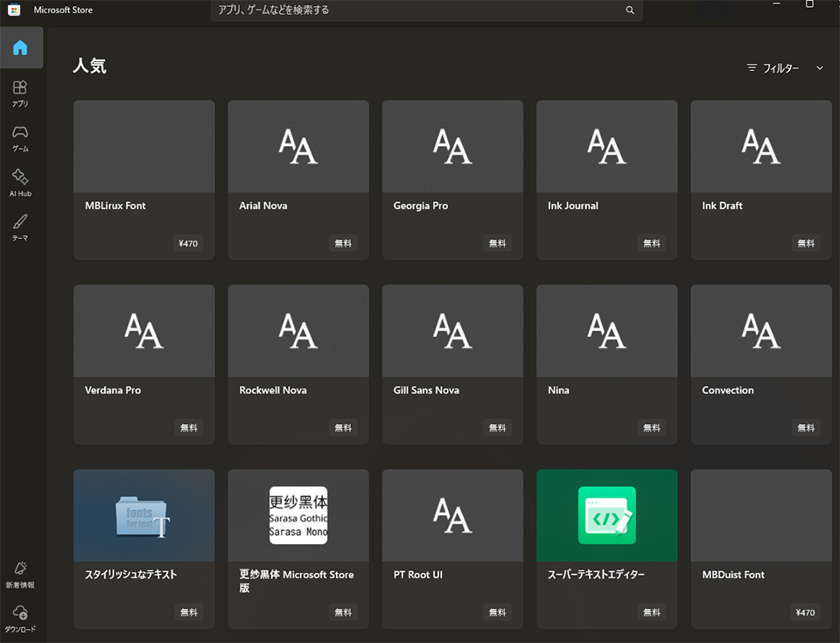Select the Arial Nova title text
Image resolution: width=840 pixels, height=643 pixels.
tap(263, 206)
